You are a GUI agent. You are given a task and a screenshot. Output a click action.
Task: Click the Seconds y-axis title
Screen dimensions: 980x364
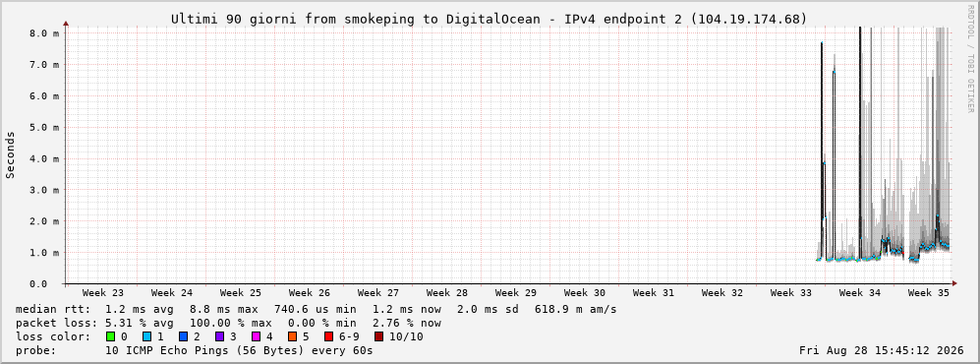pyautogui.click(x=11, y=155)
